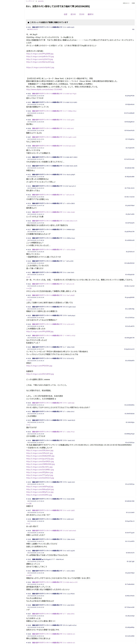Click the poster name in post 0002

click(47, 93)
